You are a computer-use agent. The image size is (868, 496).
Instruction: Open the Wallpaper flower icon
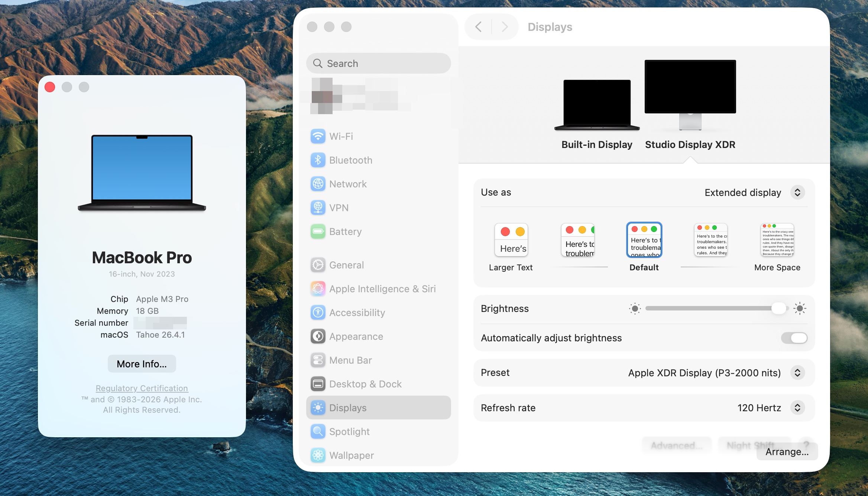click(318, 455)
